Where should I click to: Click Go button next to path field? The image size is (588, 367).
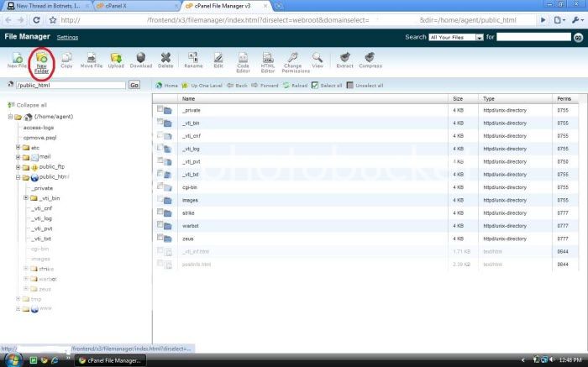click(134, 85)
